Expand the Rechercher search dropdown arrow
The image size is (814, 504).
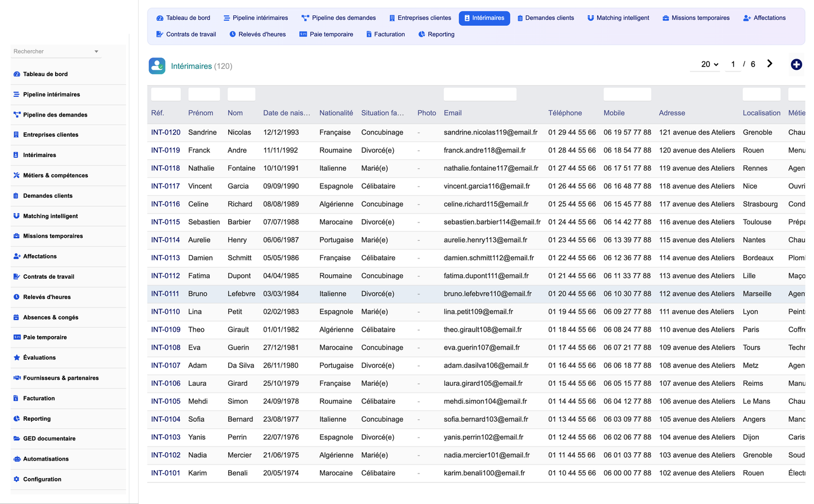[96, 51]
